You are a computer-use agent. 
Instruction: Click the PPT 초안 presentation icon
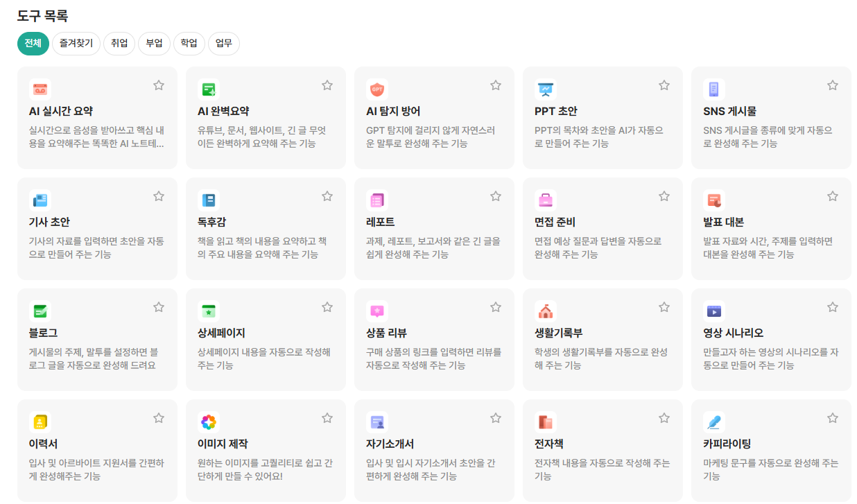[x=546, y=89]
